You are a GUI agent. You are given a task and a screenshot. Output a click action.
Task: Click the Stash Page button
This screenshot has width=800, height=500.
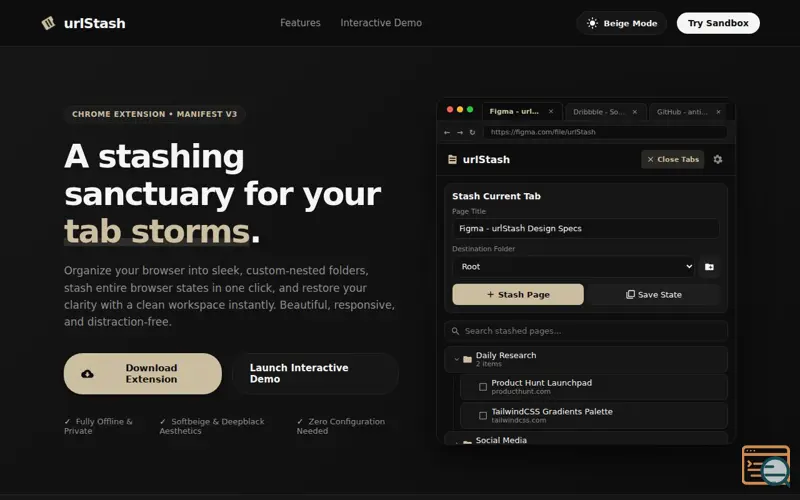click(x=518, y=294)
